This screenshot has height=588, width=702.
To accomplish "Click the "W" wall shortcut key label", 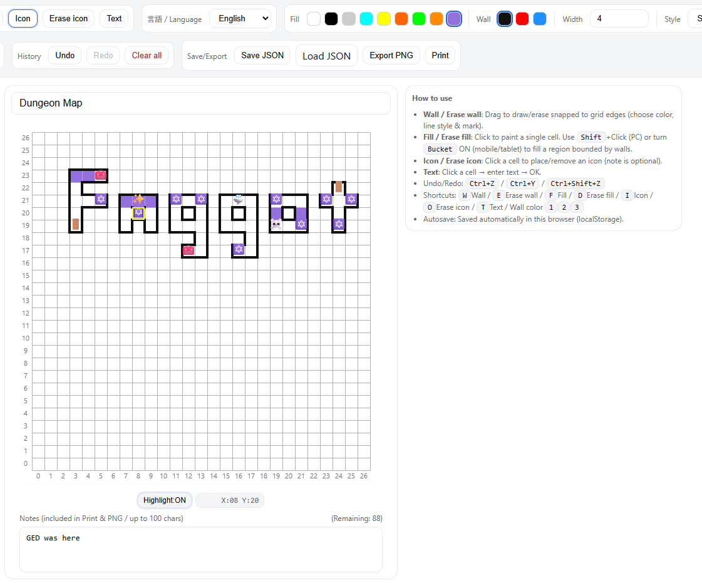I will point(464,195).
